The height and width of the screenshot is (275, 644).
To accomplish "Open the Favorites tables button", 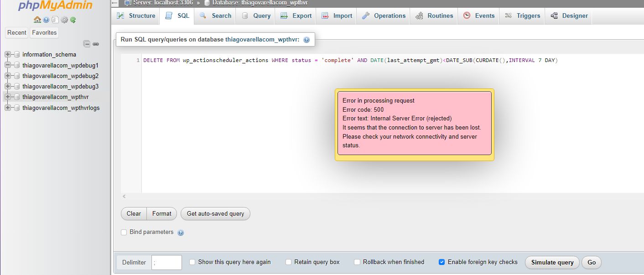I will [44, 32].
